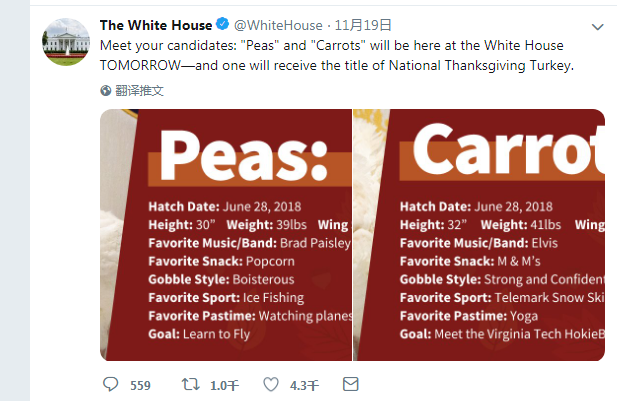The width and height of the screenshot is (617, 401).
Task: Click the reply speech bubble icon
Action: pyautogui.click(x=111, y=384)
